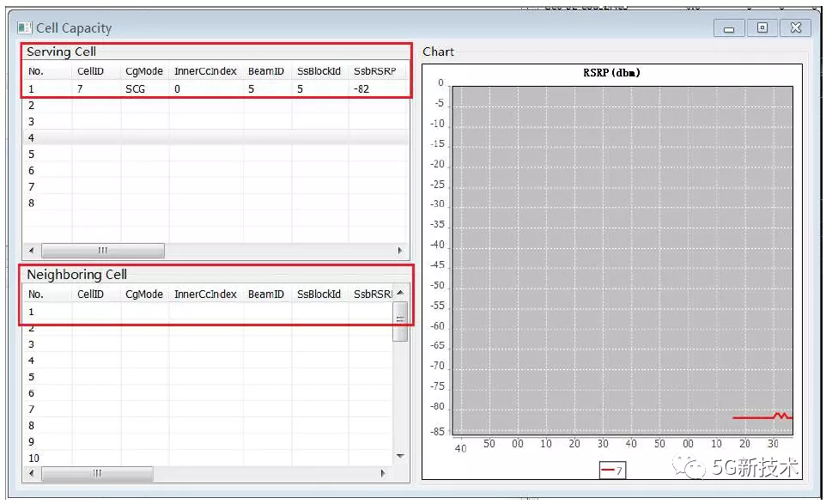This screenshot has height=504, width=826.
Task: Click the Neighboring Cell BeamID column header
Action: pyautogui.click(x=266, y=295)
